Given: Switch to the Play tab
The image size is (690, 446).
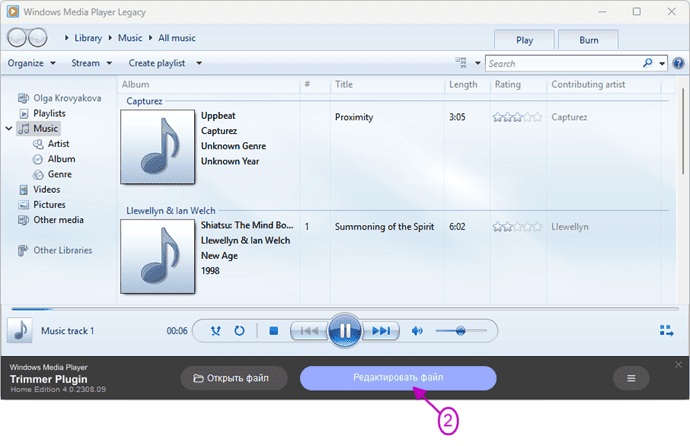Looking at the screenshot, I should (x=524, y=40).
